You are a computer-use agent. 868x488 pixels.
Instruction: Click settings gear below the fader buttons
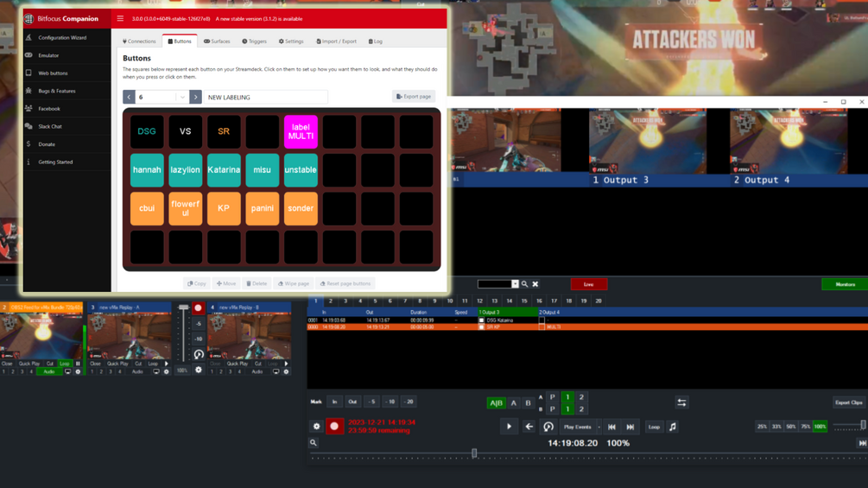[x=199, y=371]
